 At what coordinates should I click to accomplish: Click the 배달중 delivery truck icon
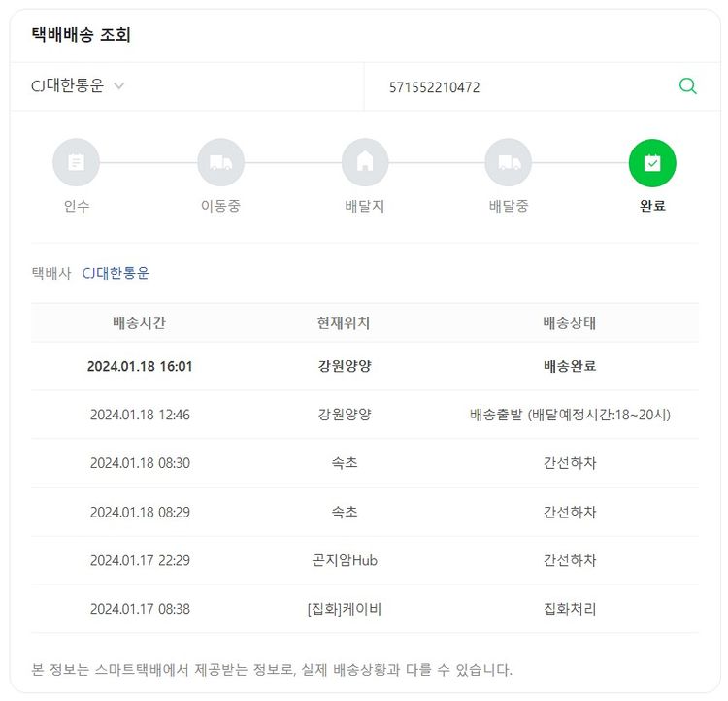point(509,162)
